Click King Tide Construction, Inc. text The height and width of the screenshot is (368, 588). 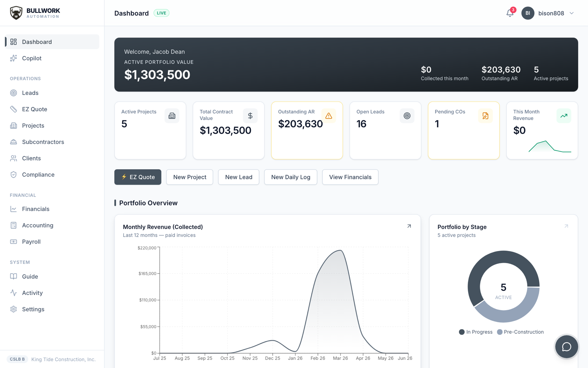pos(63,360)
